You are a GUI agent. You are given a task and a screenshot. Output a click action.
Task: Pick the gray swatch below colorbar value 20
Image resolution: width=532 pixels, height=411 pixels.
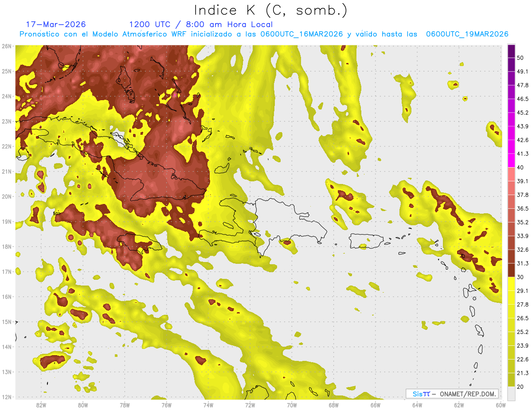511,393
